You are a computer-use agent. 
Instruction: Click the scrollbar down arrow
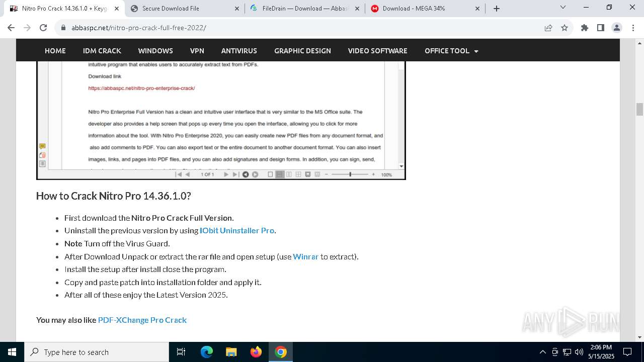coord(639,337)
